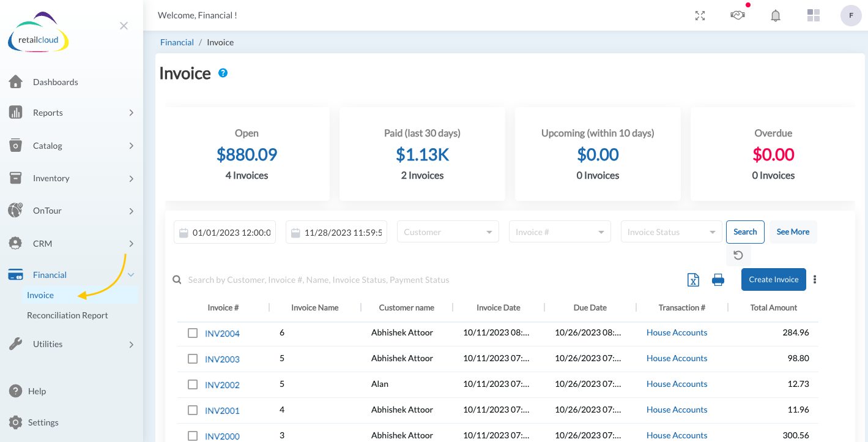Open the F profile avatar menu
This screenshot has width=868, height=442.
851,15
